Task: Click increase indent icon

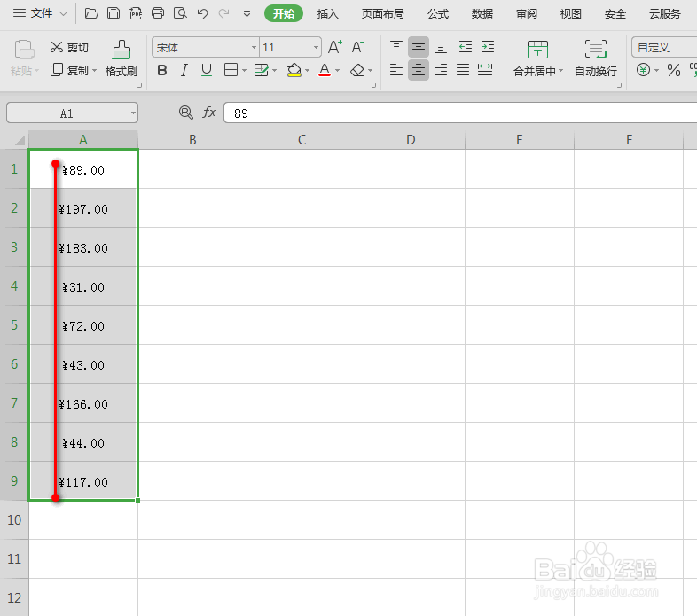Action: tap(488, 47)
